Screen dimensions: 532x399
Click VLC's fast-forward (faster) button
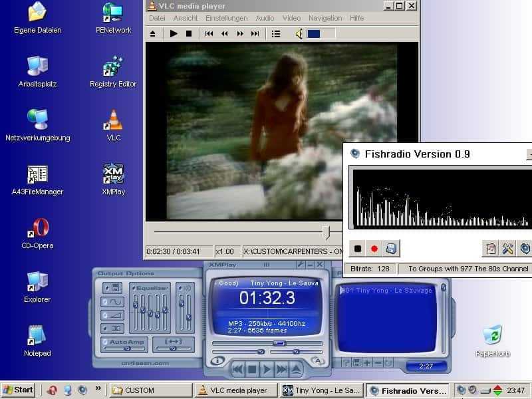240,34
